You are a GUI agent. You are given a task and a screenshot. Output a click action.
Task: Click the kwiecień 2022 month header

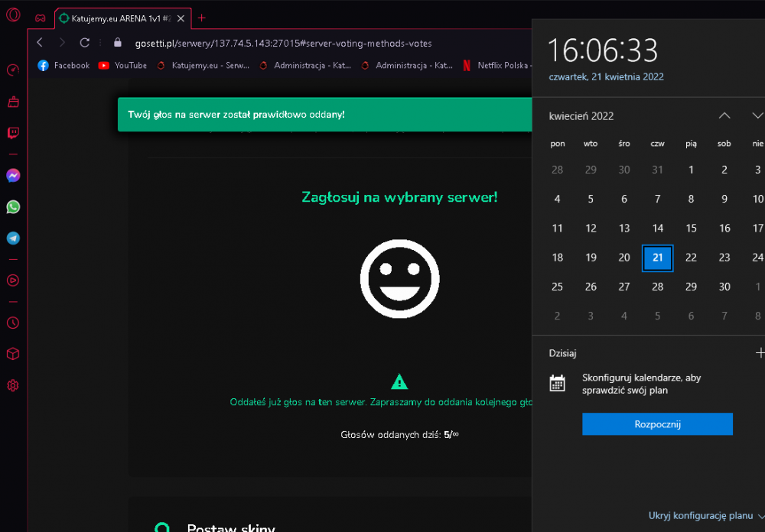coord(581,116)
